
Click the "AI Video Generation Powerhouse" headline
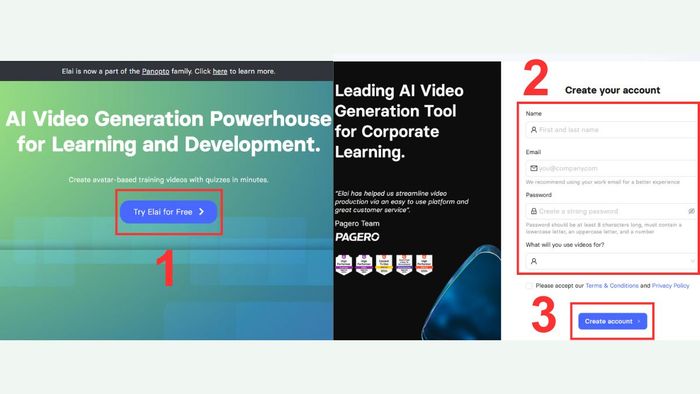pyautogui.click(x=168, y=119)
